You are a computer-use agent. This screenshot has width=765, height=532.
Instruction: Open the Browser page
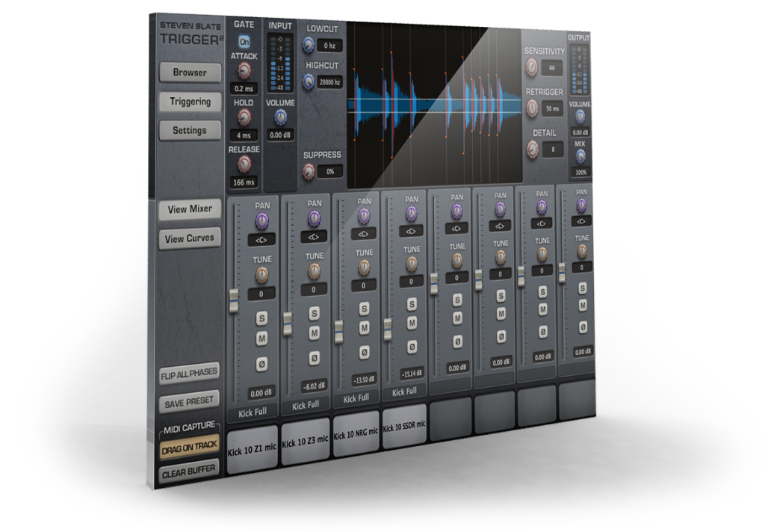point(190,73)
